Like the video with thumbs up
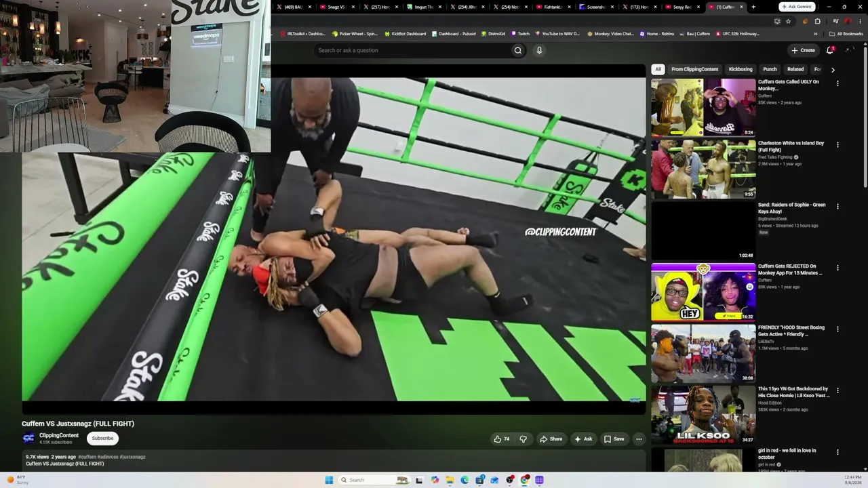The image size is (868, 488). 502,439
